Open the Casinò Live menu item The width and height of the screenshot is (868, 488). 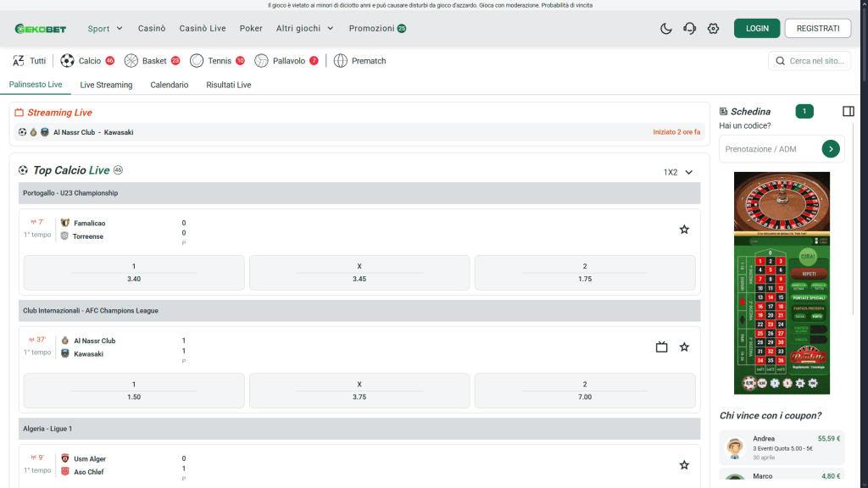[202, 28]
